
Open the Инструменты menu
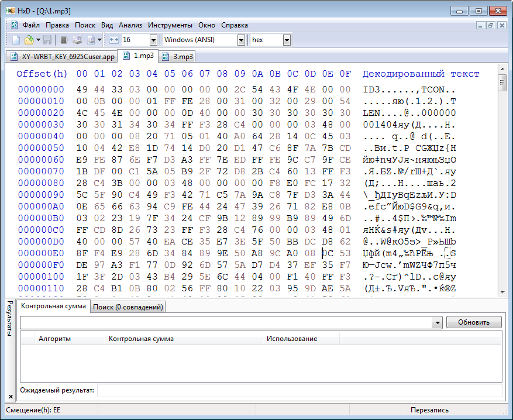click(170, 25)
